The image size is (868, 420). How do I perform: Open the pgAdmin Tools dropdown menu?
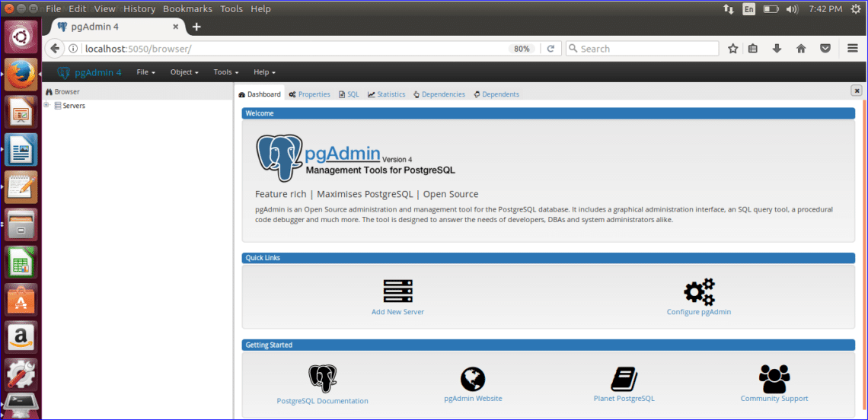coord(226,72)
